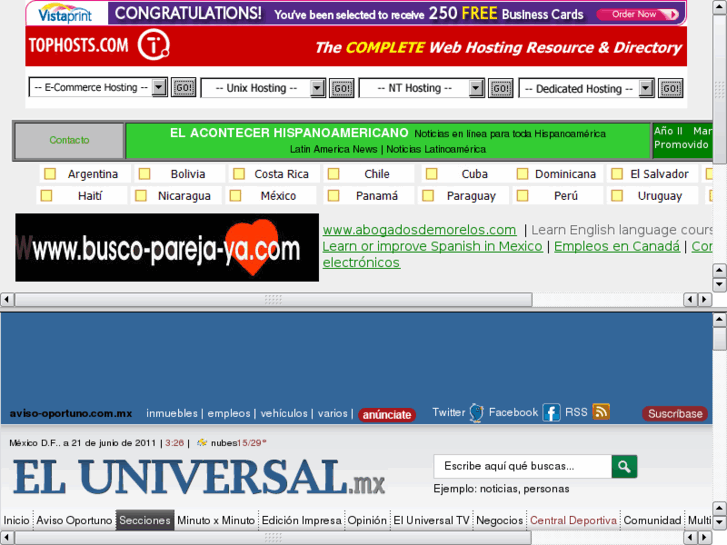Click the electrónicos link
This screenshot has width=727, height=545.
[x=361, y=263]
